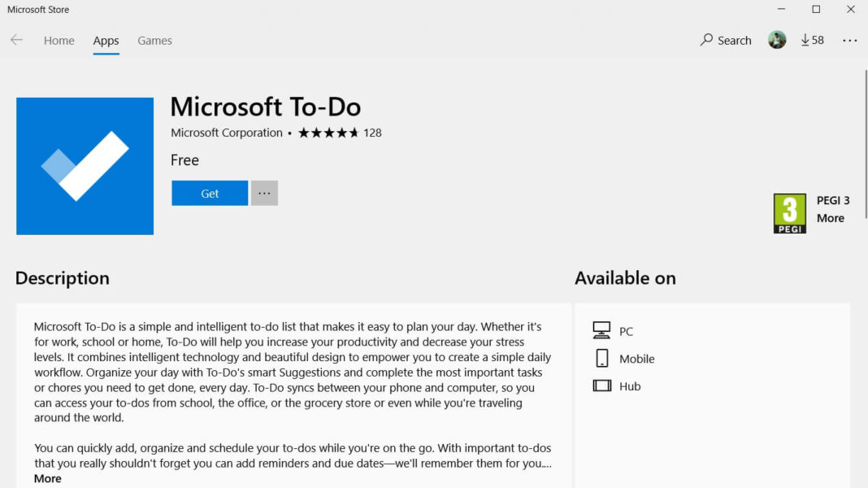Click the Microsoft To-Do app tile image
The height and width of the screenshot is (488, 868).
(85, 166)
